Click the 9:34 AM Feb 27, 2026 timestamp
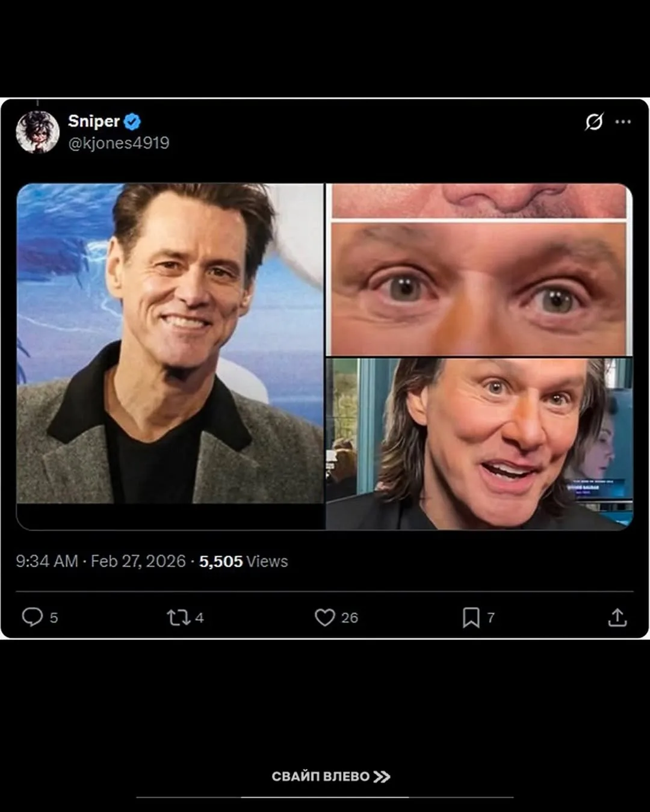650x812 pixels. (101, 561)
